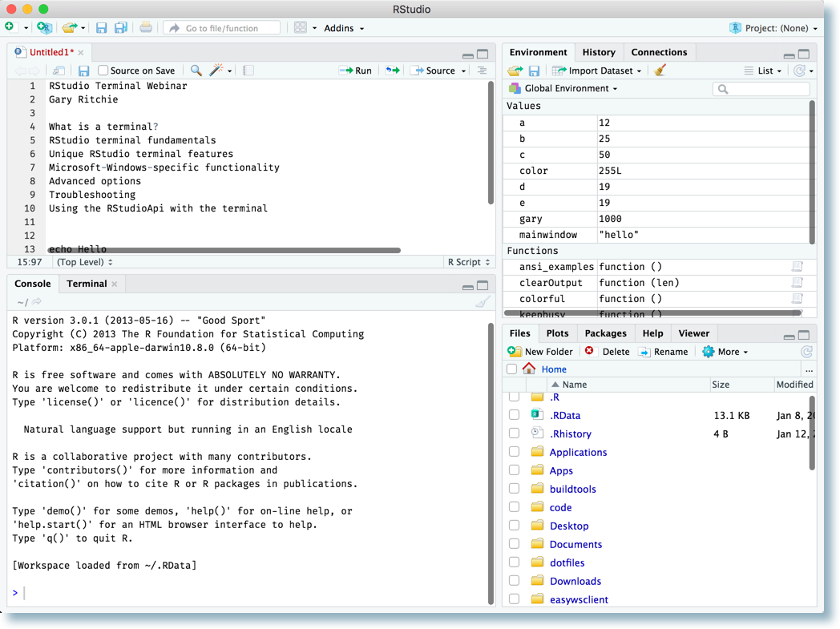This screenshot has width=840, height=629.
Task: Clear the console with the broom icon
Action: 483,302
